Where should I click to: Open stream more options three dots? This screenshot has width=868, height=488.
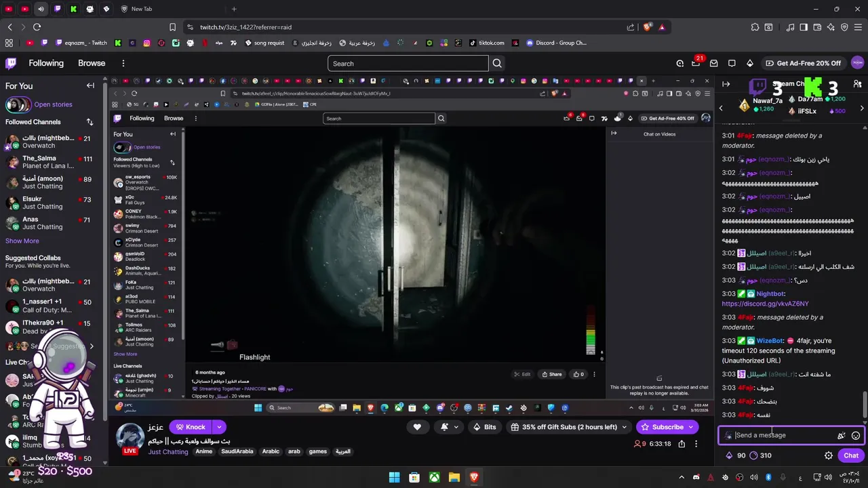click(696, 444)
